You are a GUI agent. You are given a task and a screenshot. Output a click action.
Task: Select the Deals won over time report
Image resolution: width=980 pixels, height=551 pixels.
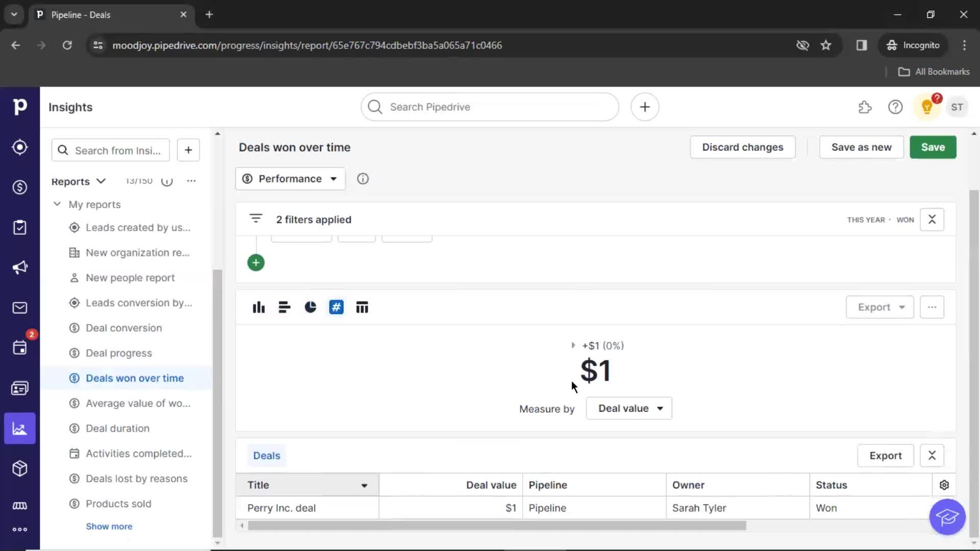[135, 378]
